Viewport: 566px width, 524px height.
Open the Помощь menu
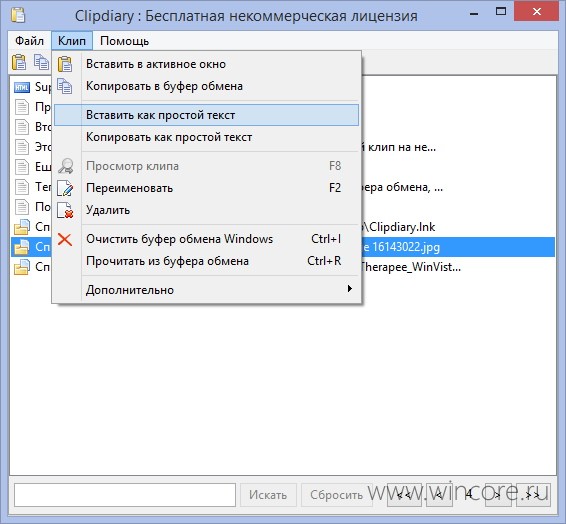[124, 41]
